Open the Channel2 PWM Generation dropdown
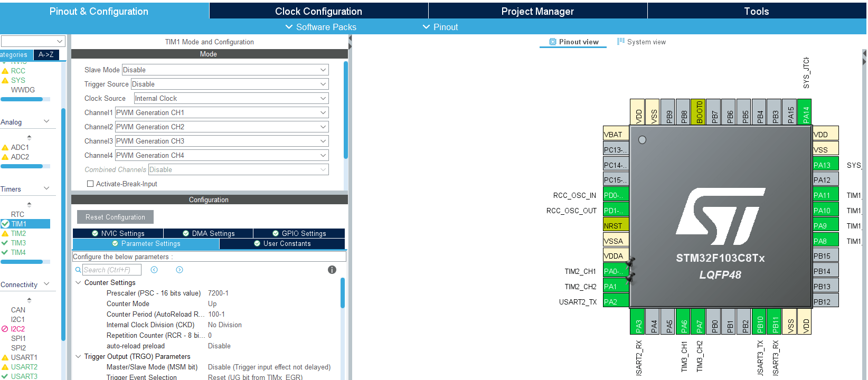 [222, 127]
